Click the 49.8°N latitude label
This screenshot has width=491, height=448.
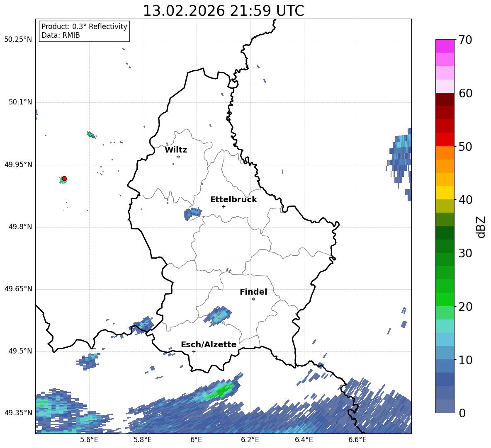coord(20,227)
